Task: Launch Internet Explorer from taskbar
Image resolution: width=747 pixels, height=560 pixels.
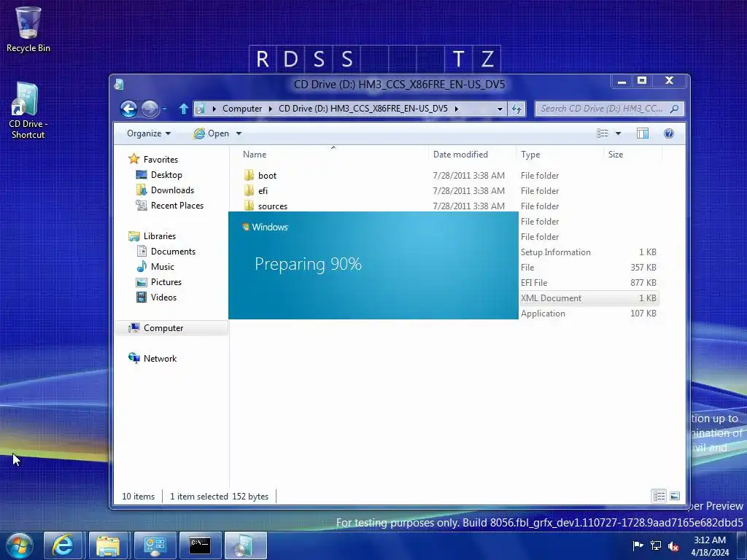Action: (63, 545)
